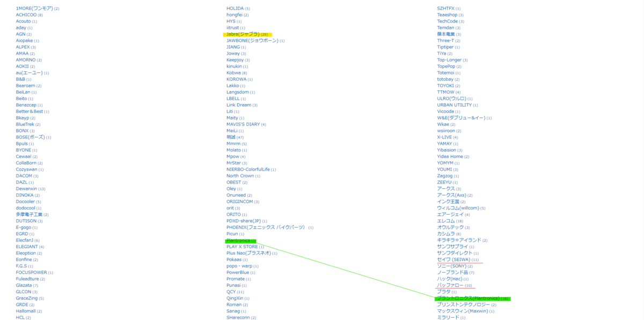This screenshot has height=320, width=644.
Task: Open the SZHTFX brand link
Action: 446,9
